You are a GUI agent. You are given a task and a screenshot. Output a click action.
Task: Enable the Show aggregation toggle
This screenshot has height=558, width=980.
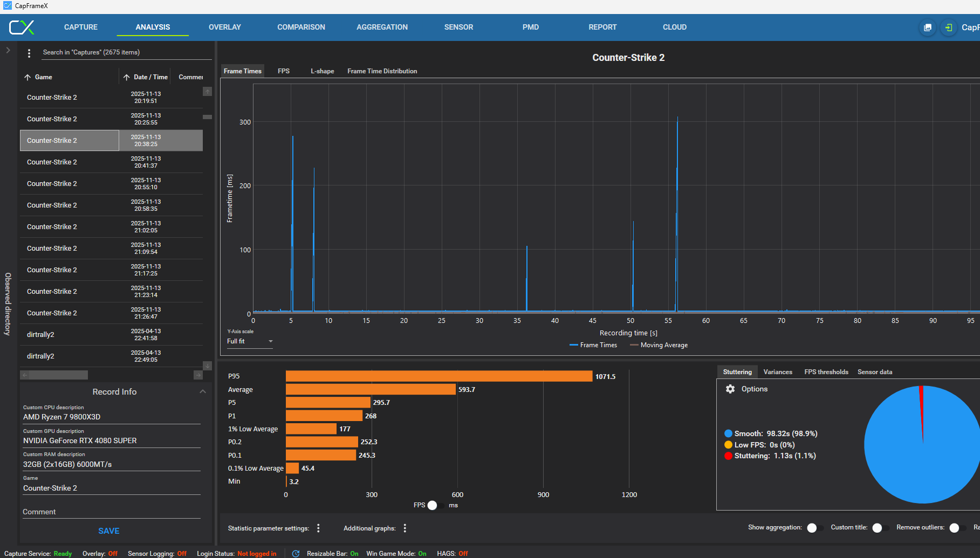[x=814, y=528]
